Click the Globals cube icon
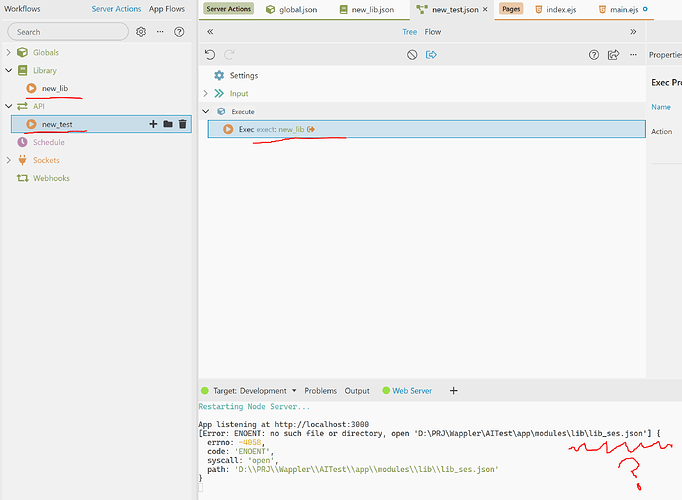Viewport: 682px width, 500px height. pyautogui.click(x=22, y=52)
